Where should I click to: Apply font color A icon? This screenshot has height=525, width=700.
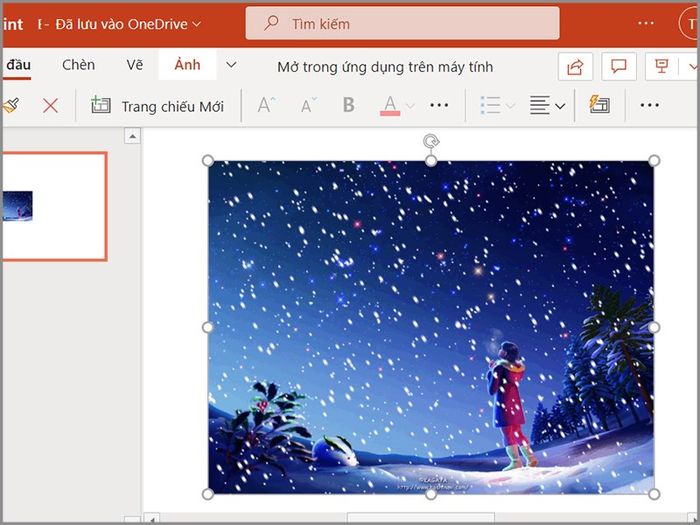click(390, 106)
